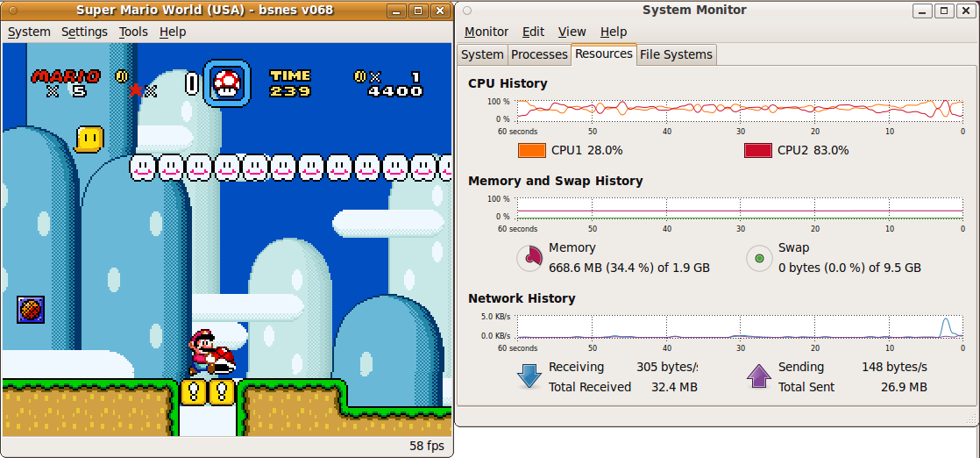Screen dimensions: 980x458
Task: Click the CPU2 83.0% label
Action: tap(813, 150)
